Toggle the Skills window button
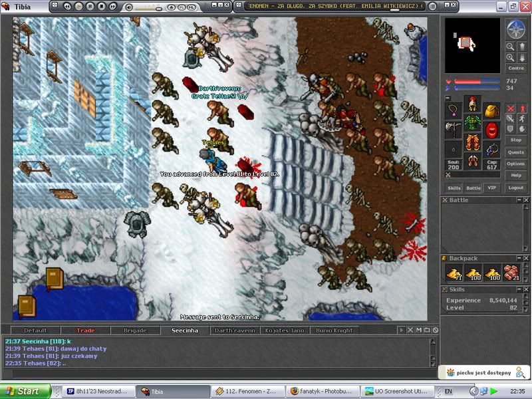532x399 pixels. (454, 188)
